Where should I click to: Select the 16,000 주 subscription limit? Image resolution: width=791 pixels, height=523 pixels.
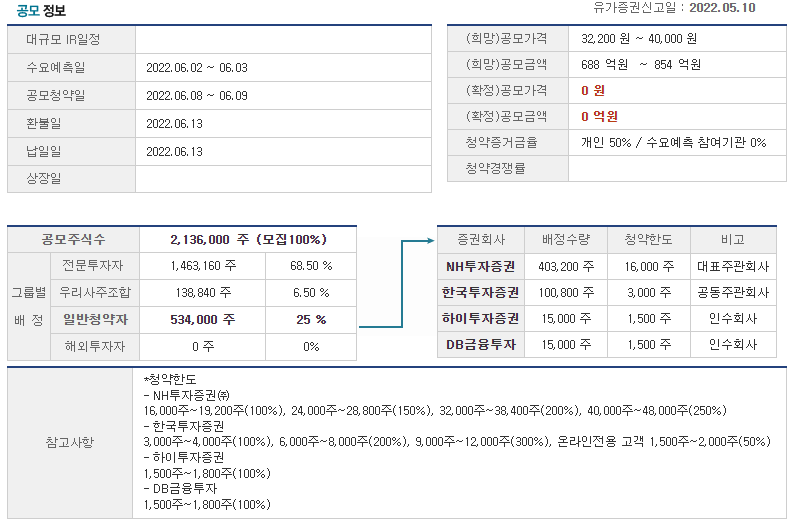tap(649, 266)
